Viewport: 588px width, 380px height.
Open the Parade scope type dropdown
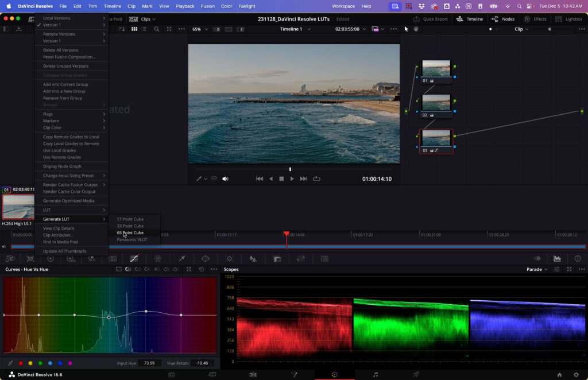537,269
